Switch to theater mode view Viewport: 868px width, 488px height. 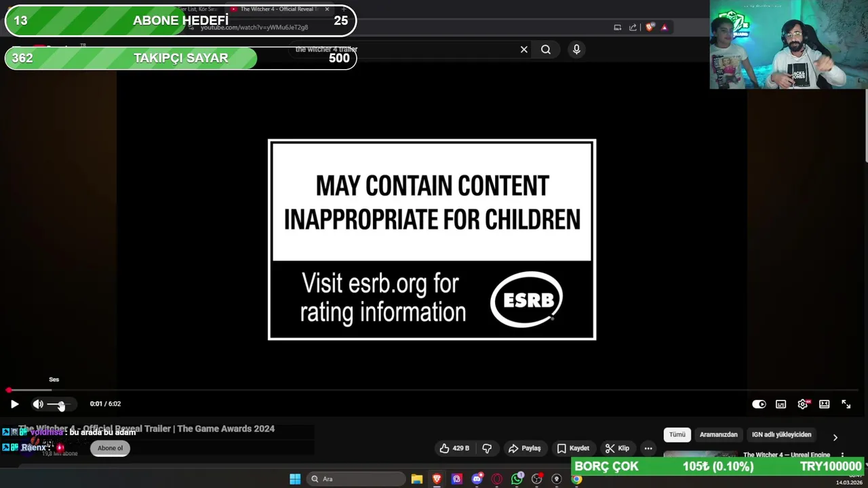824,404
